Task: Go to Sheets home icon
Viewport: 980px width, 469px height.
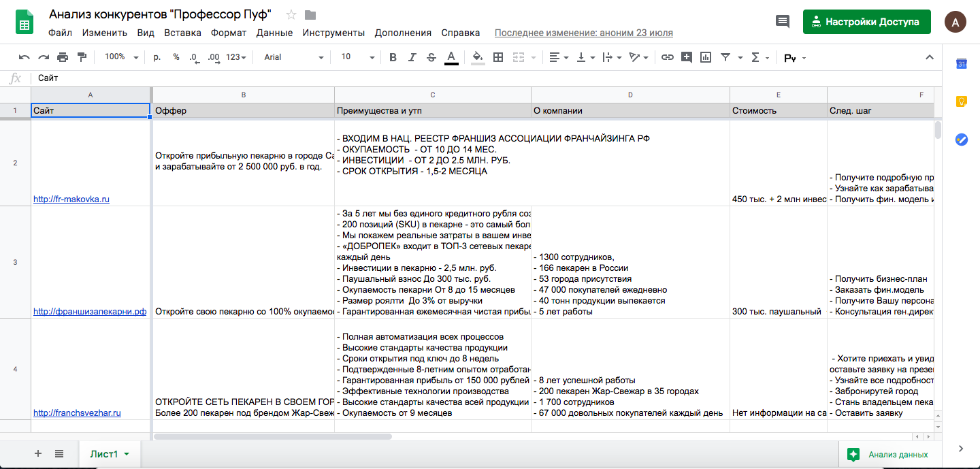Action: click(24, 22)
